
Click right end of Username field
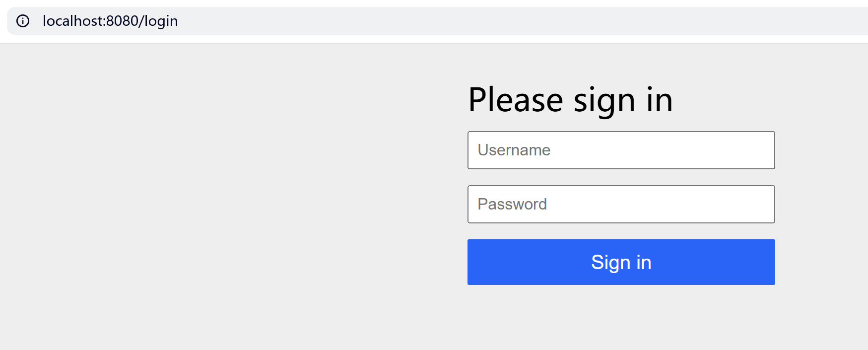[x=759, y=150]
